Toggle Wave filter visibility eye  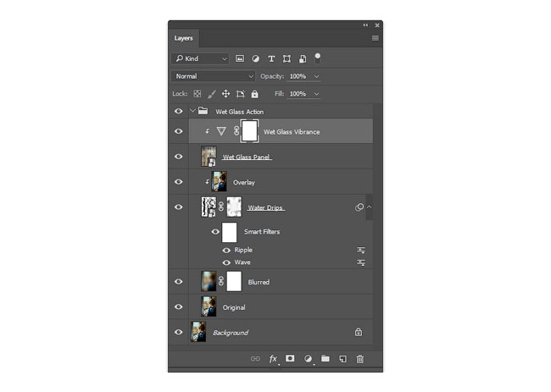(226, 262)
